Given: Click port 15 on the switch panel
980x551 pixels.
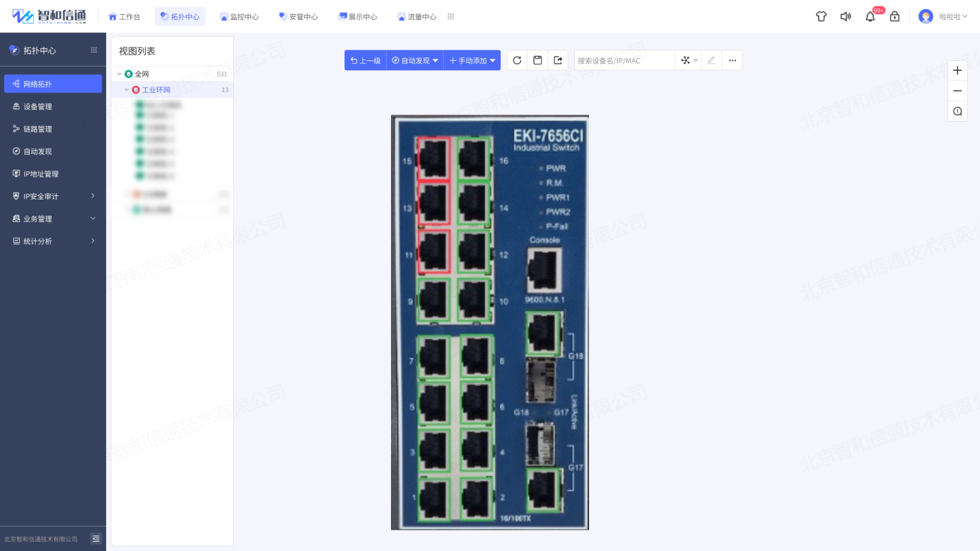Looking at the screenshot, I should pos(433,158).
